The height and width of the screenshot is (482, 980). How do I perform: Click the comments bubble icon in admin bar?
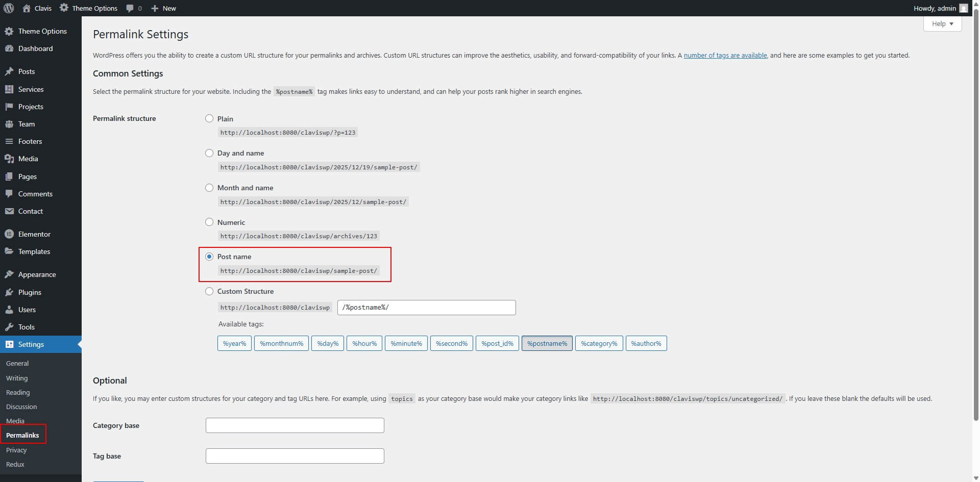tap(130, 8)
